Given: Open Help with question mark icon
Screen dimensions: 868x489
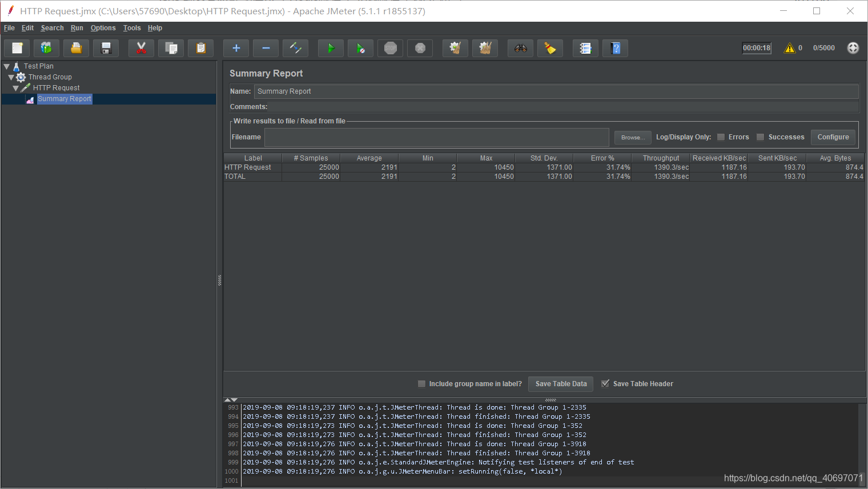Looking at the screenshot, I should click(x=616, y=48).
